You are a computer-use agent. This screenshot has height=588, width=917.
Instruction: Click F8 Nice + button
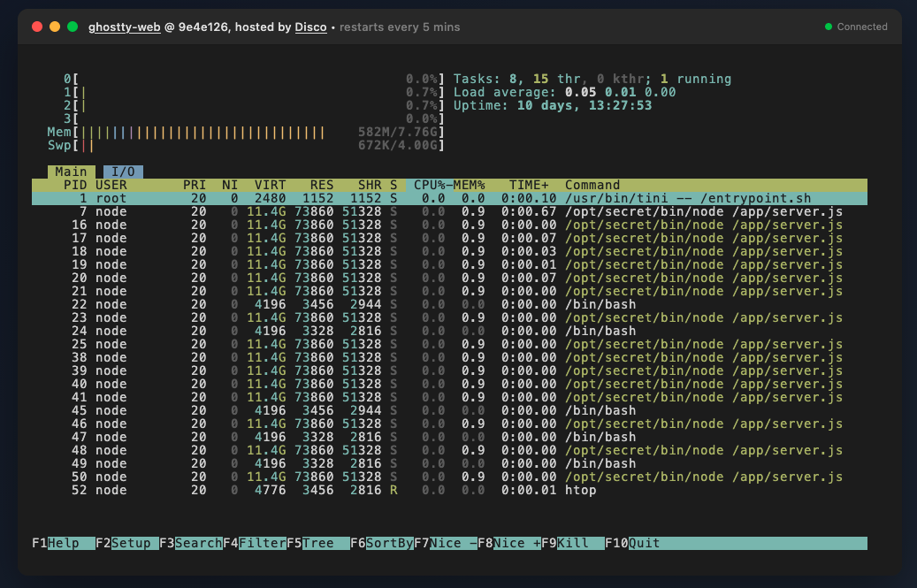pos(509,543)
